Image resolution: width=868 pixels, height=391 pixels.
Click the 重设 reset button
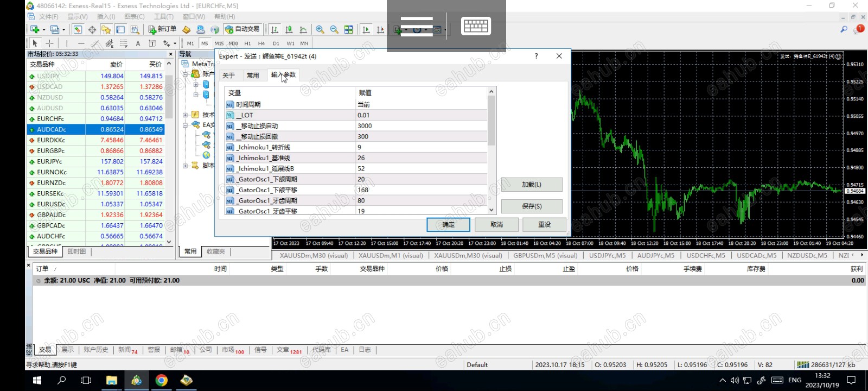[x=544, y=225]
